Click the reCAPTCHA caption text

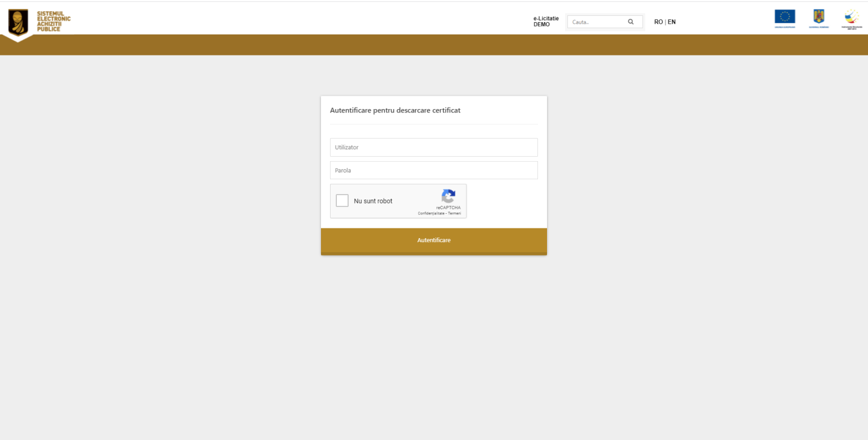[x=448, y=208]
